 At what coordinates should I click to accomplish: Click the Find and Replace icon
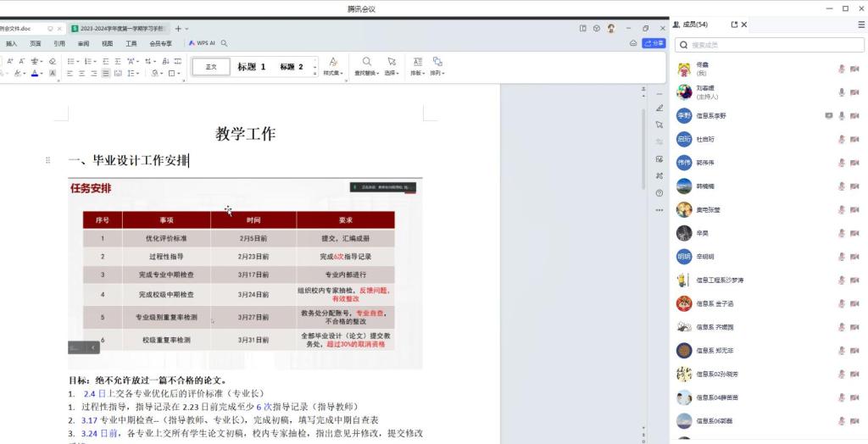coord(366,62)
